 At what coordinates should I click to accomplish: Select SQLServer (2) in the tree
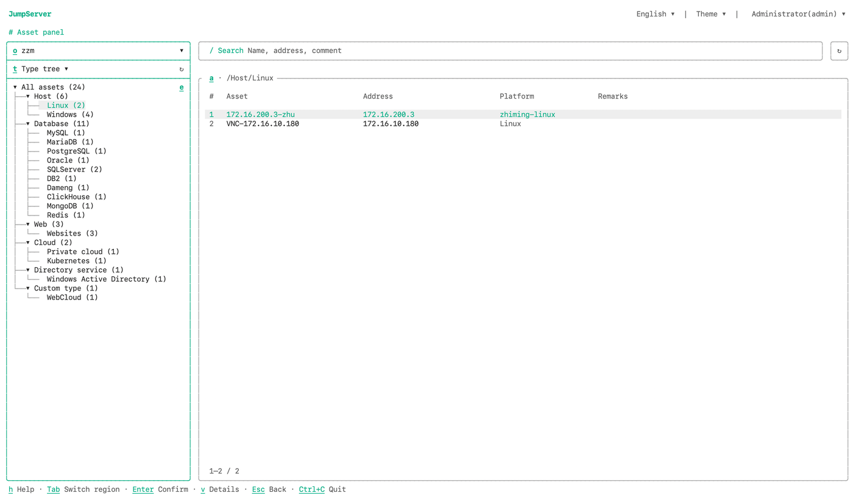(74, 170)
